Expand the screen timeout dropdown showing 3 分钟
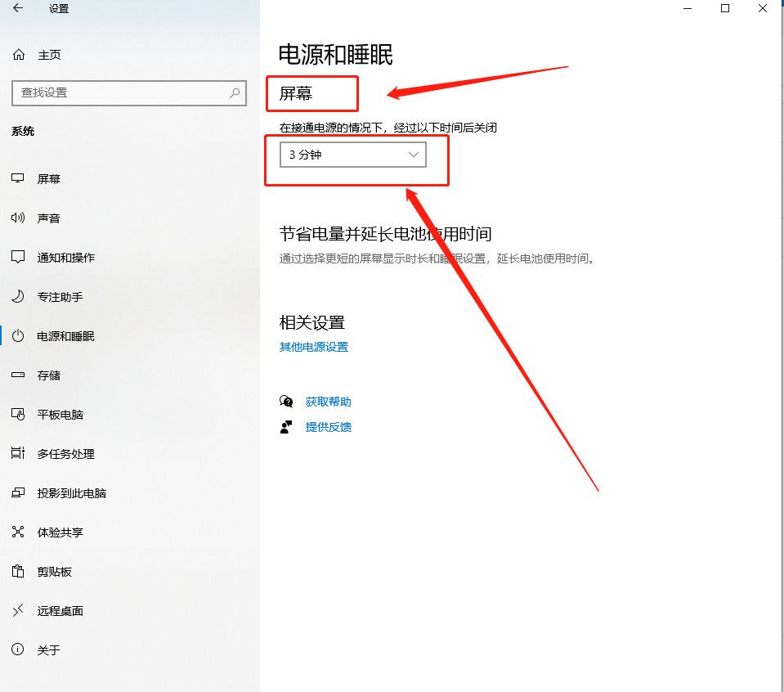The image size is (784, 692). [352, 154]
